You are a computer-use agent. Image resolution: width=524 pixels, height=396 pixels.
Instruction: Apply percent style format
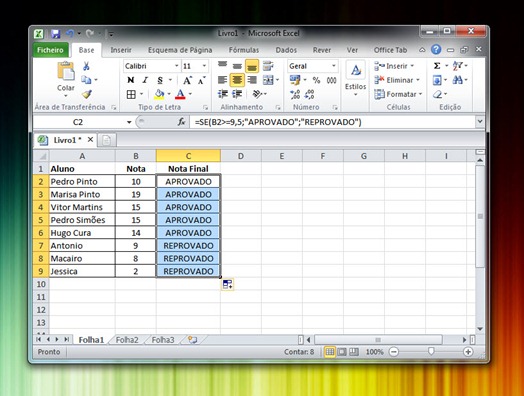[316, 80]
